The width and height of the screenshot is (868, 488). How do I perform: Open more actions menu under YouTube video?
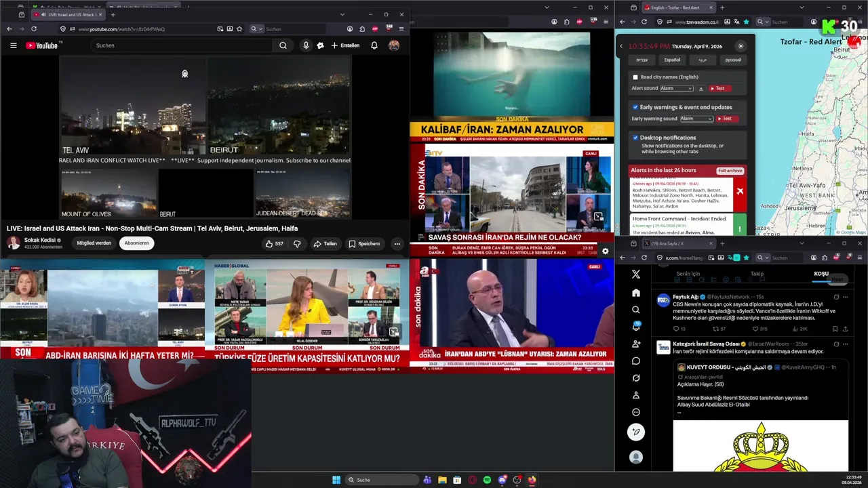[397, 243]
